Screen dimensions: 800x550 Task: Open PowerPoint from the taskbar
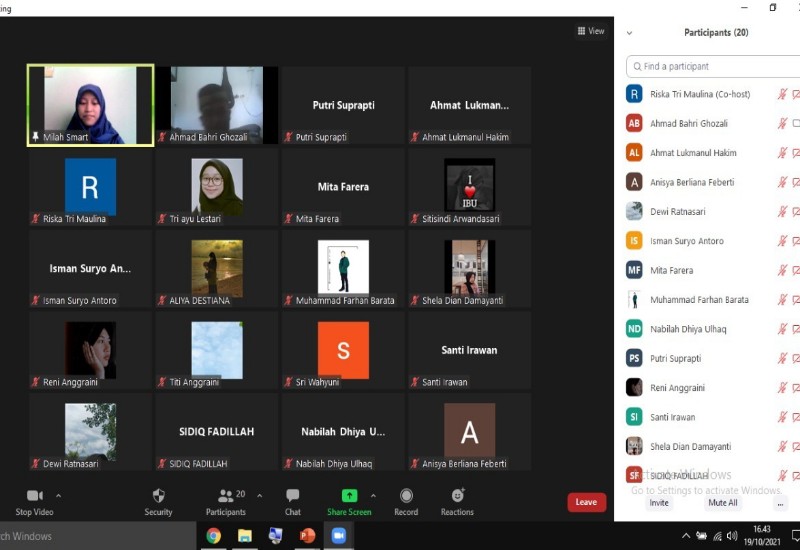pyautogui.click(x=307, y=536)
